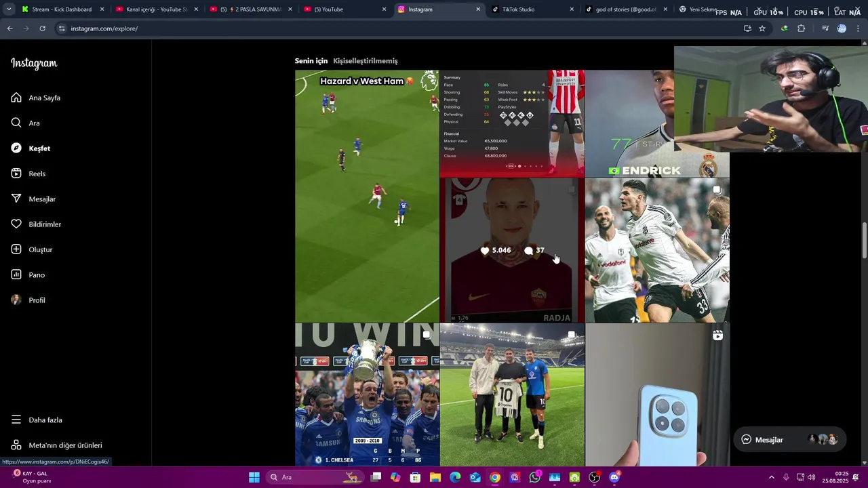
Task: Open File Explorer from taskbar
Action: (435, 477)
